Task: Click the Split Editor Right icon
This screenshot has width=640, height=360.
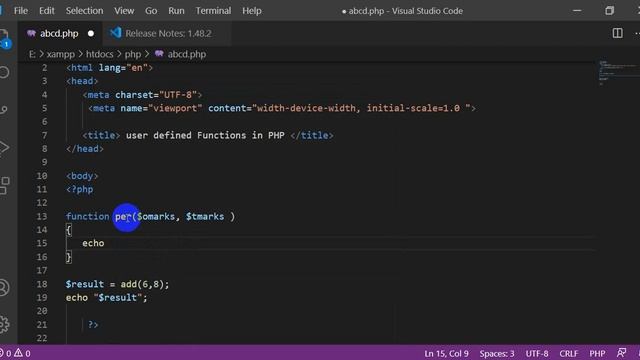Action: pos(618,33)
